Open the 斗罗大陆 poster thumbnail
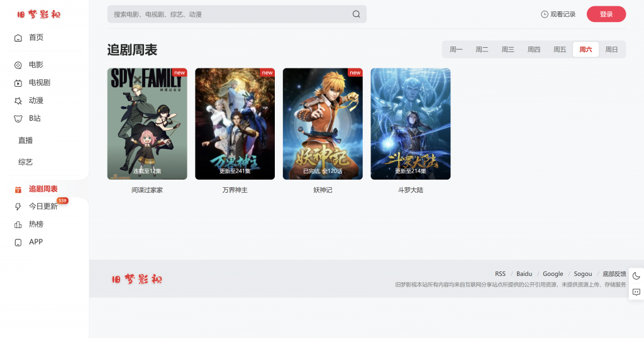 pos(410,124)
